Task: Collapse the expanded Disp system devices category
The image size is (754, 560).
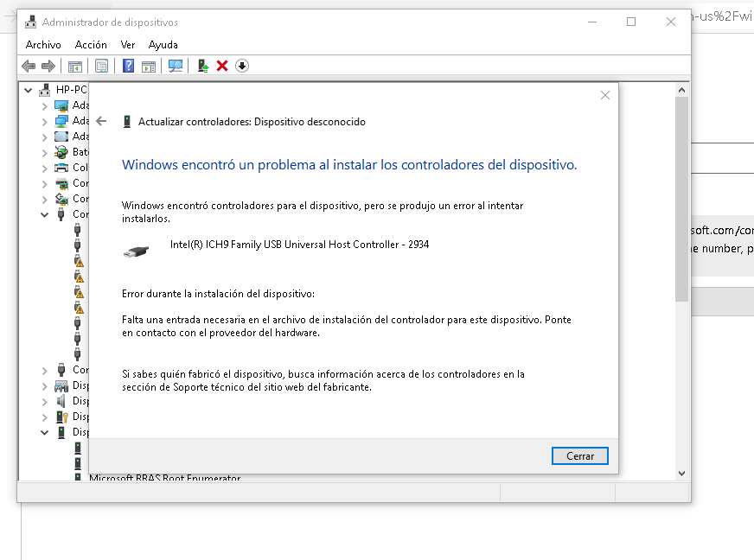Action: [x=44, y=433]
